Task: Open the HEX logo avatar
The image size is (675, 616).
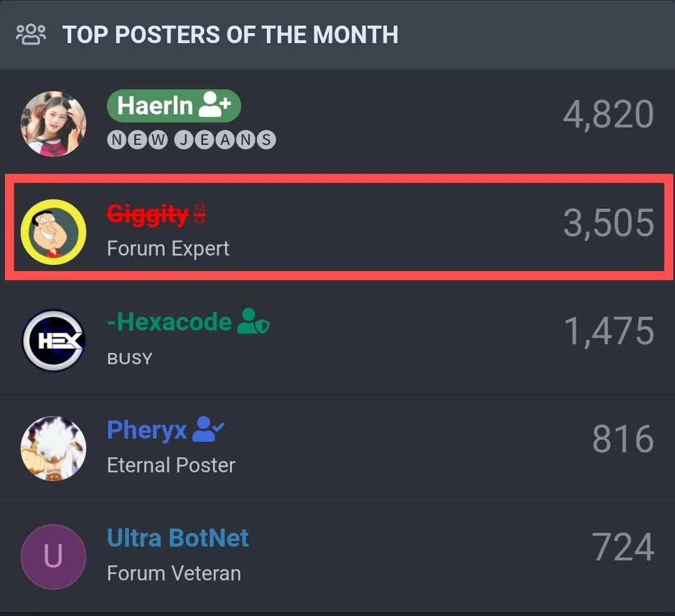Action: pos(53,340)
